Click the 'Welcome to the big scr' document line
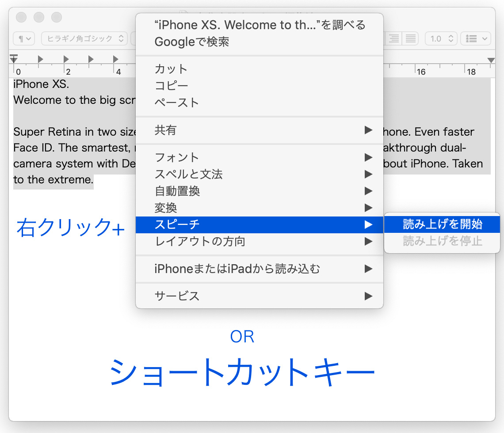Image resolution: width=504 pixels, height=433 pixels. pos(74,100)
